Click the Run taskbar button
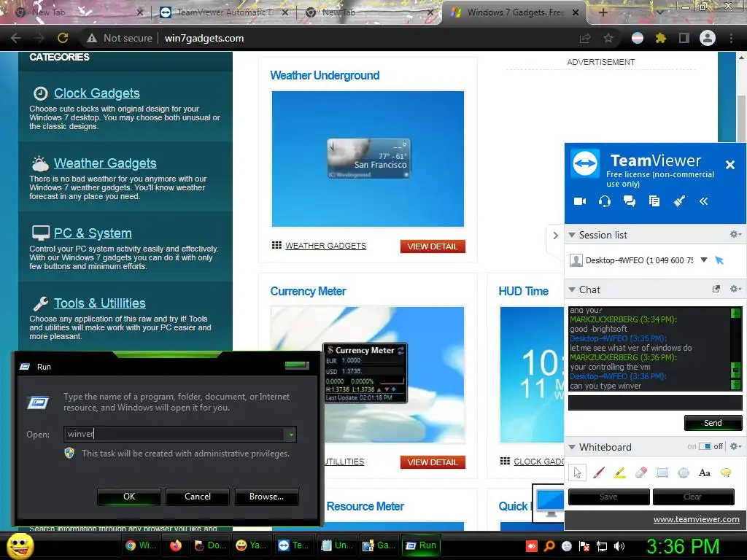This screenshot has width=747, height=560. pos(421,545)
